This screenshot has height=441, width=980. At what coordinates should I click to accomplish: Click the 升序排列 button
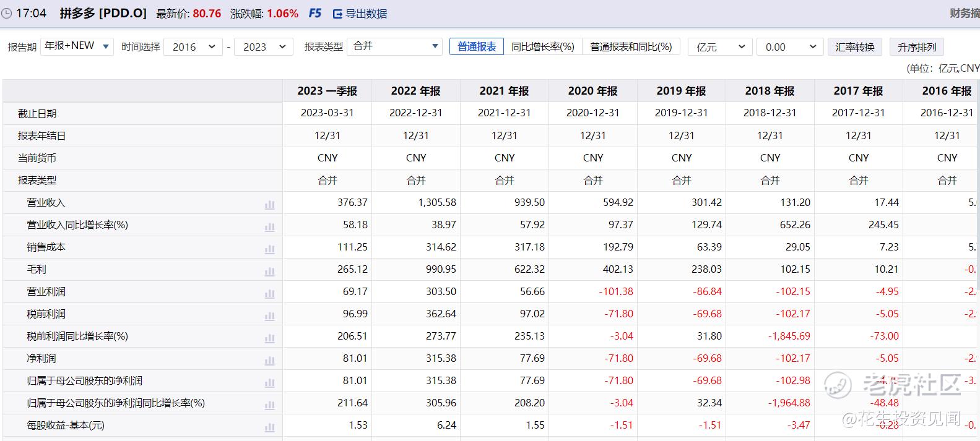[917, 47]
